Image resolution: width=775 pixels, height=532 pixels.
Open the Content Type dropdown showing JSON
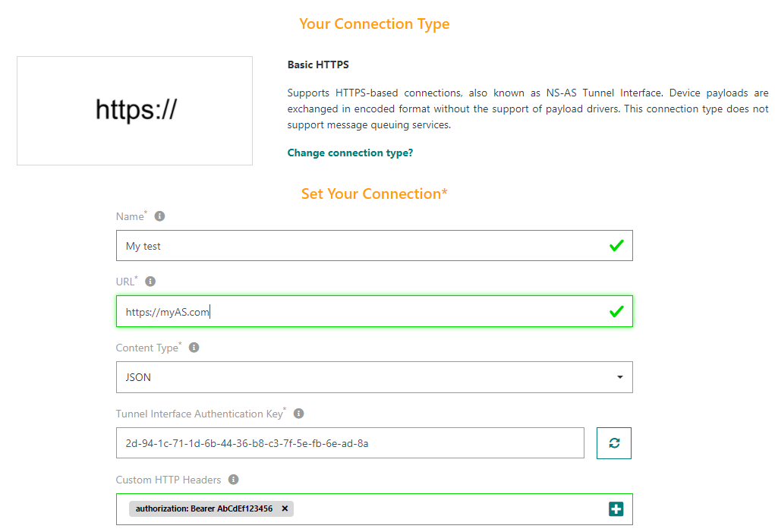pos(374,377)
